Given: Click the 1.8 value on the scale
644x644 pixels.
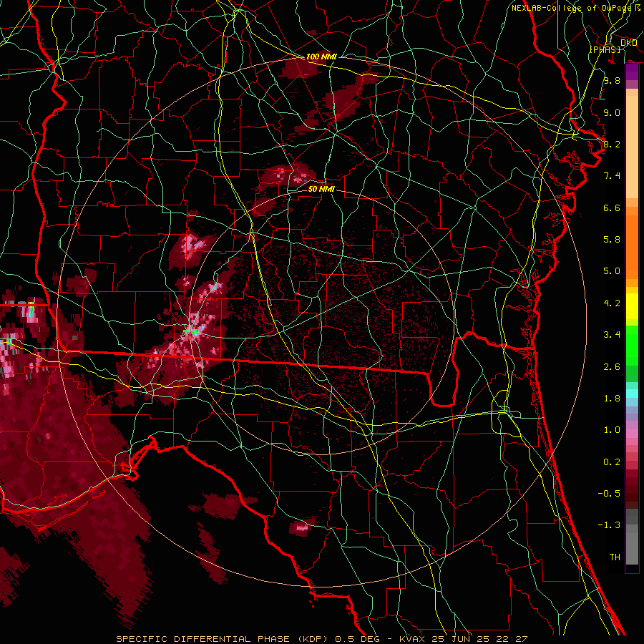Looking at the screenshot, I should coord(612,399).
